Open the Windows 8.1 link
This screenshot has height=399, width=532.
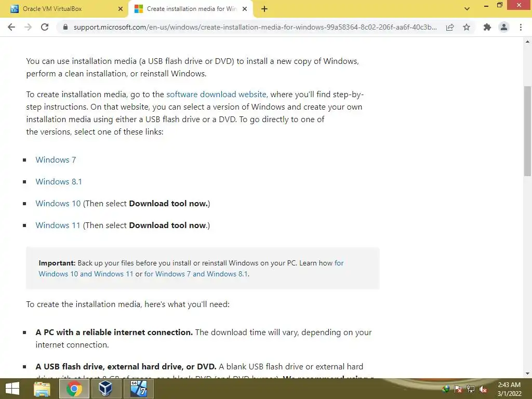(x=59, y=181)
